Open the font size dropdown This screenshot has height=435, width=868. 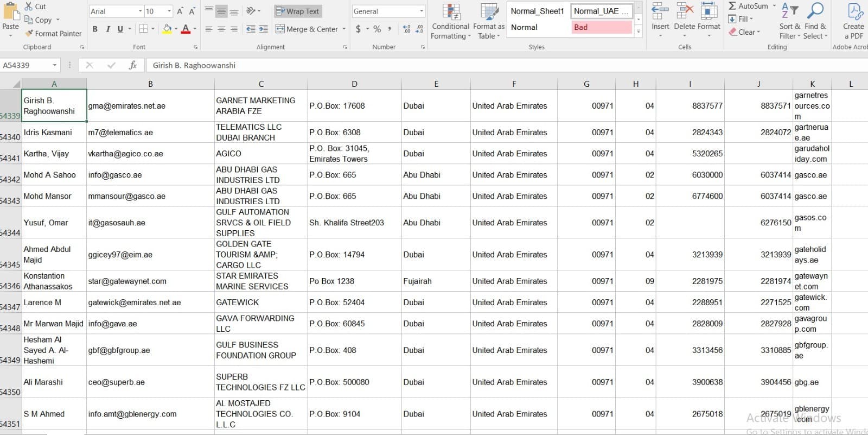(169, 11)
